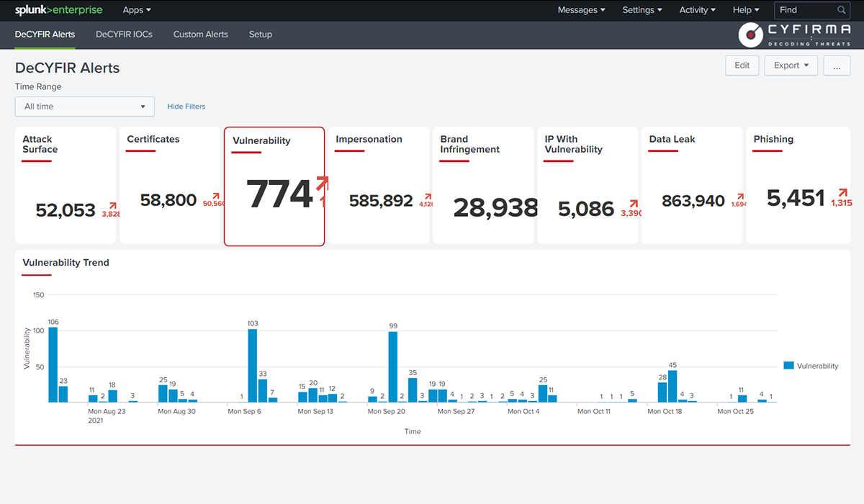Switch to the Custom Alerts tab
The width and height of the screenshot is (864, 504).
click(200, 34)
